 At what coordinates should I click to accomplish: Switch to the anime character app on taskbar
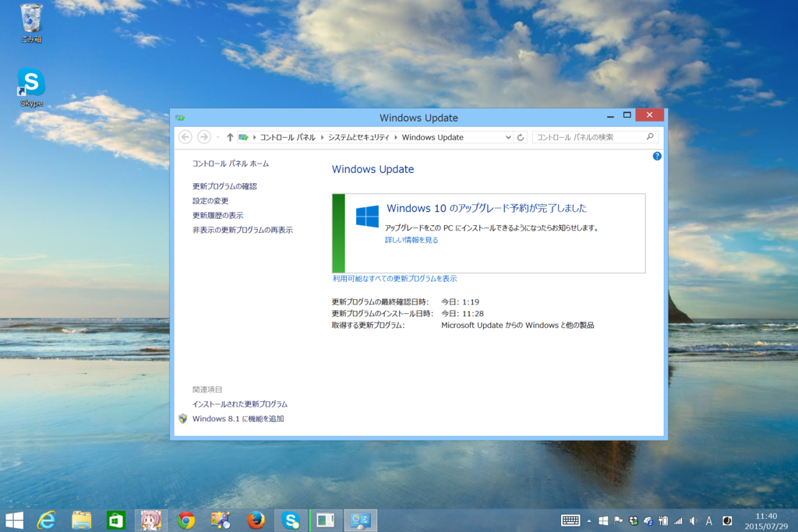(151, 520)
